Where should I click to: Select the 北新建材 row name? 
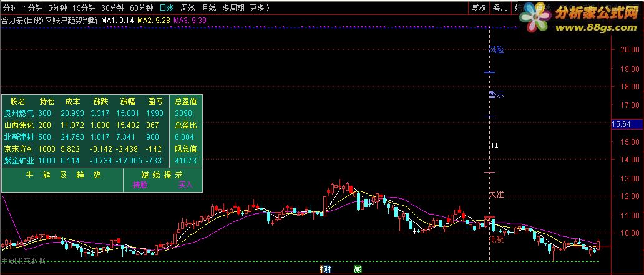click(x=19, y=137)
